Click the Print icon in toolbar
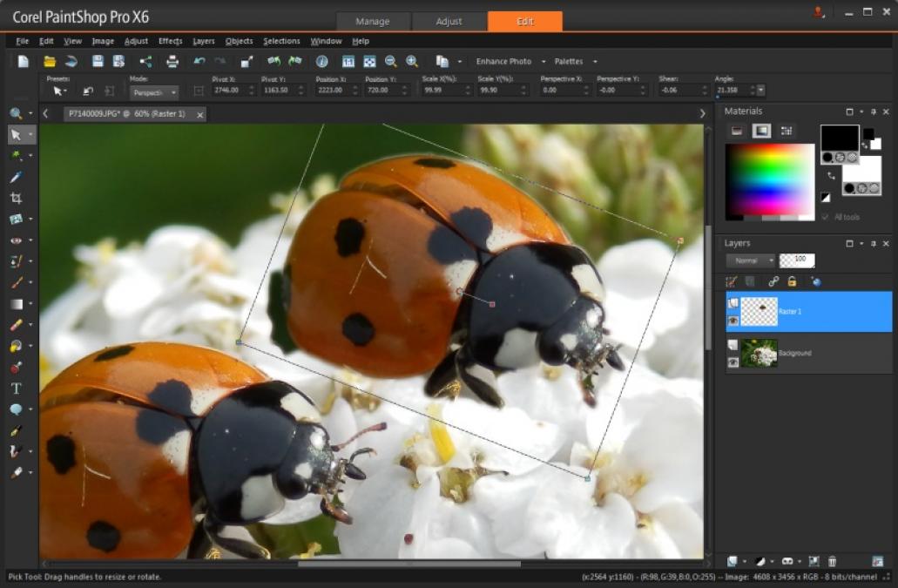Viewport: 898px width, 588px height. (172, 61)
